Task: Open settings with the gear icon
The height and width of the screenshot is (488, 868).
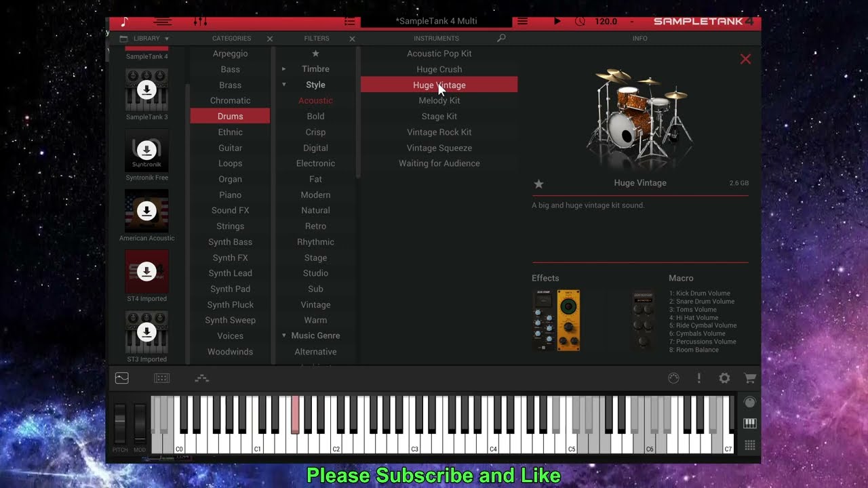Action: pyautogui.click(x=724, y=378)
